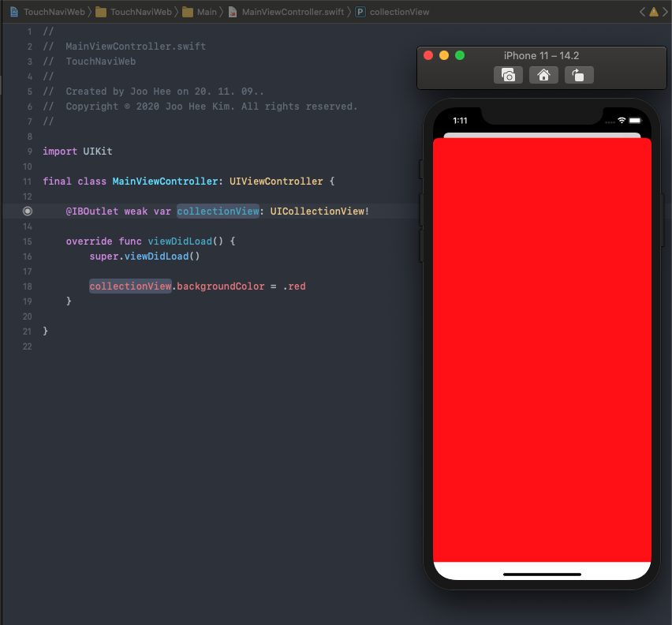Click the IBOutlet connection circle in gutter
The width and height of the screenshot is (672, 625).
(28, 211)
